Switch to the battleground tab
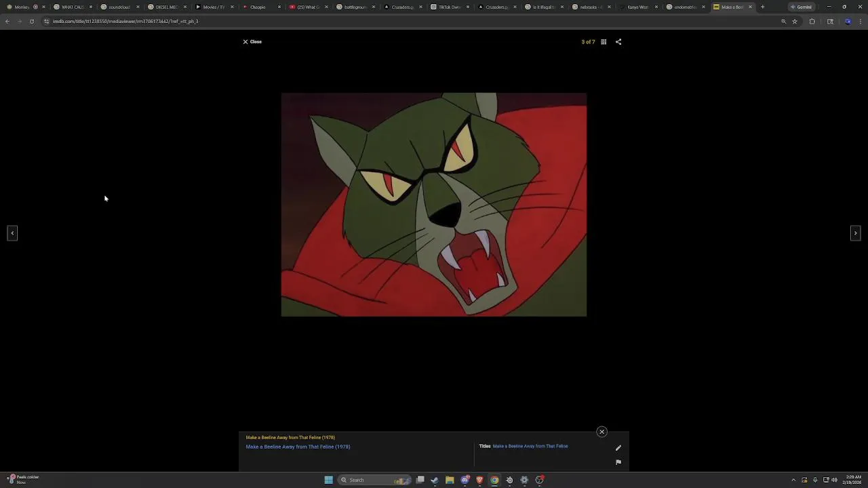Viewport: 868px width, 488px height. point(355,7)
